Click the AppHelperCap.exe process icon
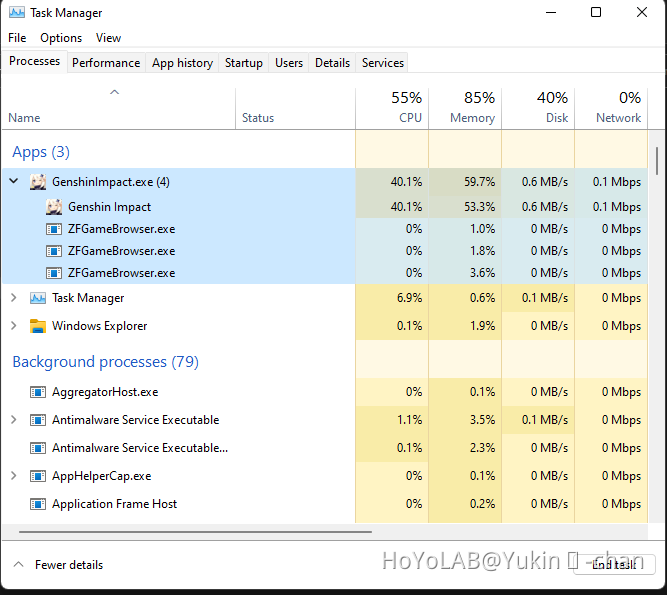The width and height of the screenshot is (667, 595). pyautogui.click(x=38, y=476)
